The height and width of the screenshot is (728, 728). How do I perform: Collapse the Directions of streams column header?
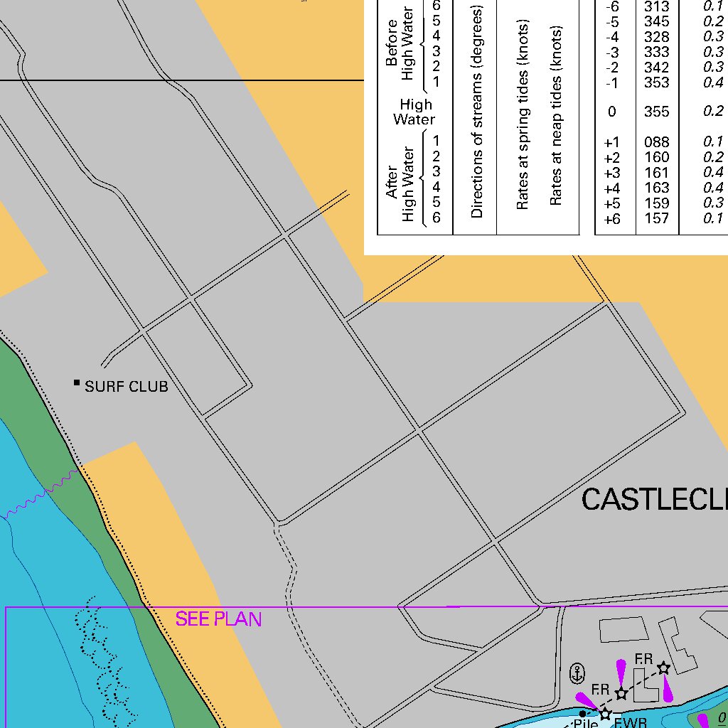[479, 114]
